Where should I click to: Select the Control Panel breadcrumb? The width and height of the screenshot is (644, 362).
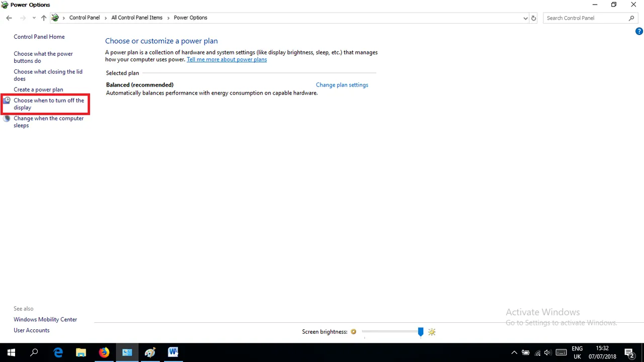tap(85, 18)
